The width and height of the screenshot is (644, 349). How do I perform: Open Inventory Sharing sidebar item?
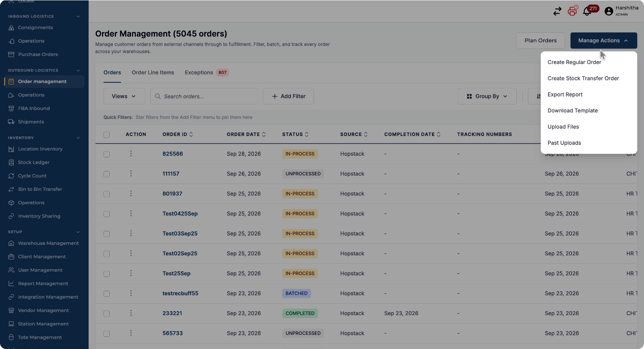pyautogui.click(x=39, y=216)
